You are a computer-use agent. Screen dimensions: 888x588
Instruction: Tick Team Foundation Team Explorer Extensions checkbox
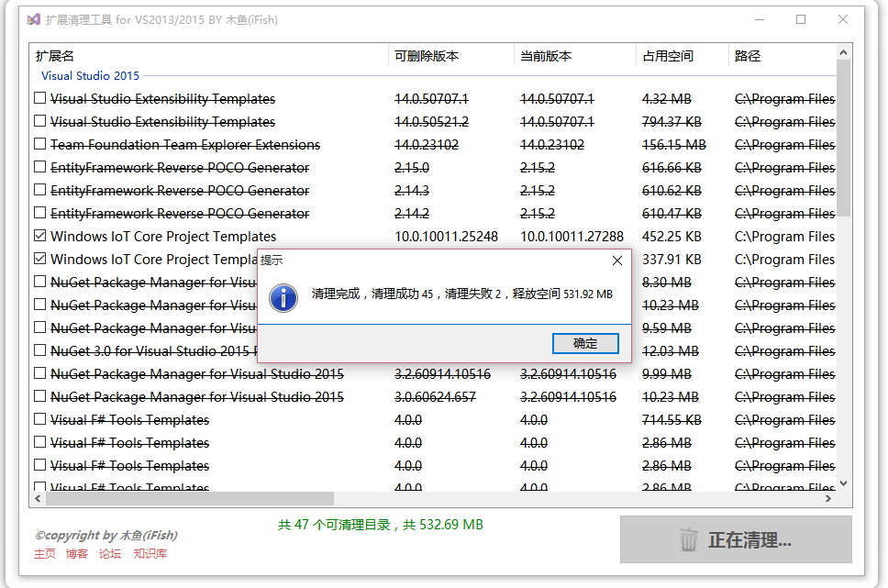[39, 144]
